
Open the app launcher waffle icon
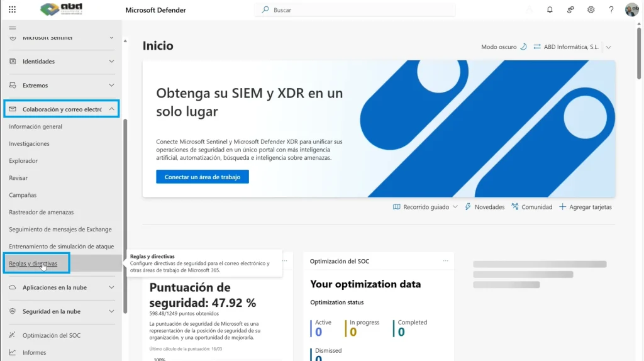pos(13,9)
